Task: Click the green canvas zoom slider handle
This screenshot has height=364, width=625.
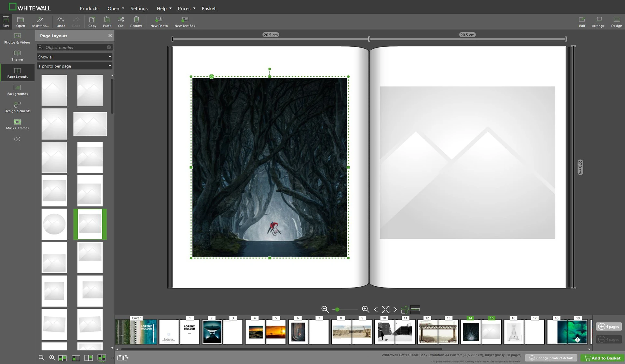Action: 337,309
